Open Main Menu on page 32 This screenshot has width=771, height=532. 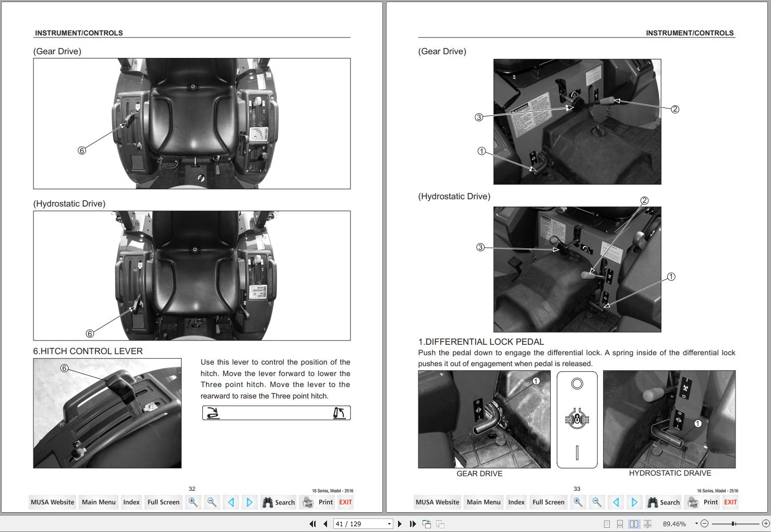99,502
